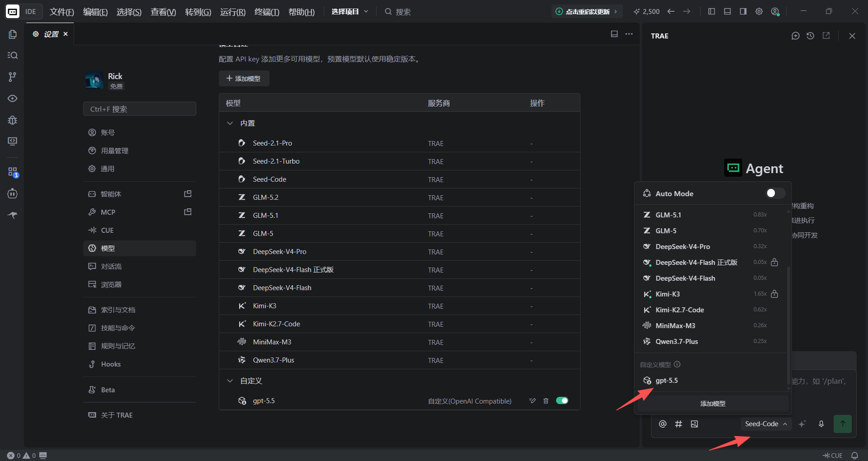The image size is (868, 461).
Task: Open 对话流 settings section
Action: tap(140, 267)
